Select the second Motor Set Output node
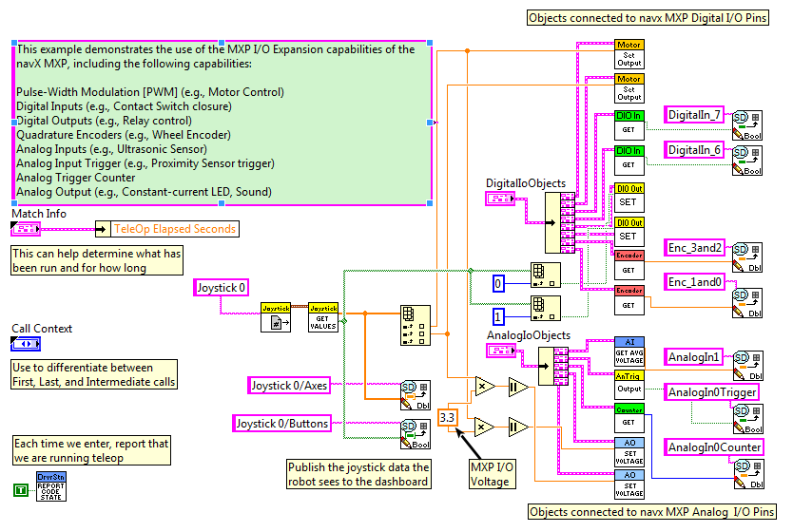793x532 pixels. pyautogui.click(x=629, y=88)
